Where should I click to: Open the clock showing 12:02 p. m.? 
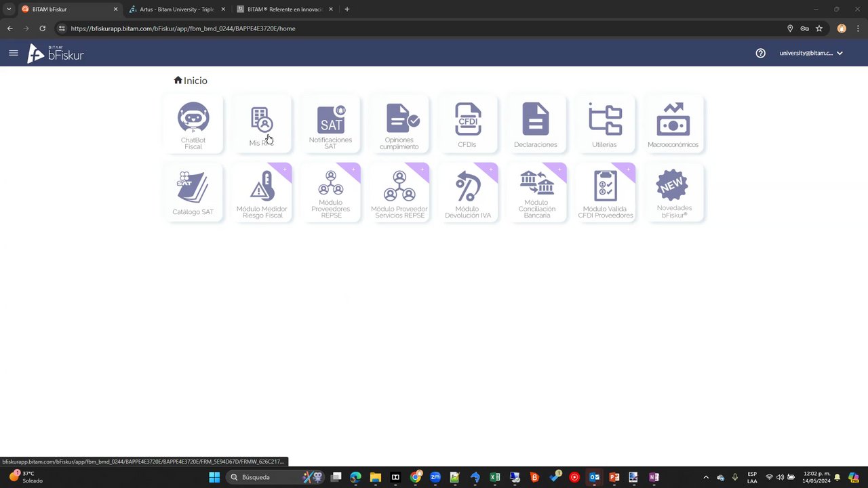[816, 477]
